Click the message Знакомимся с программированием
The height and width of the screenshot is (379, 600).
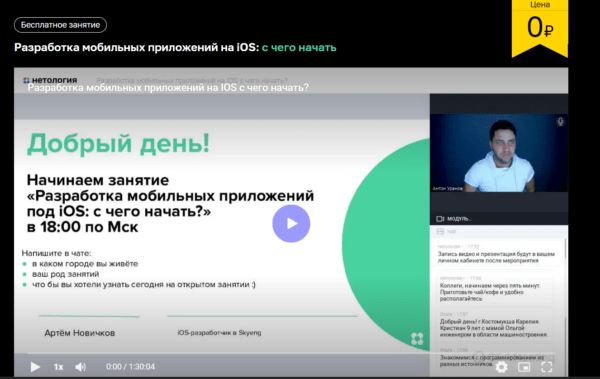[x=492, y=360]
